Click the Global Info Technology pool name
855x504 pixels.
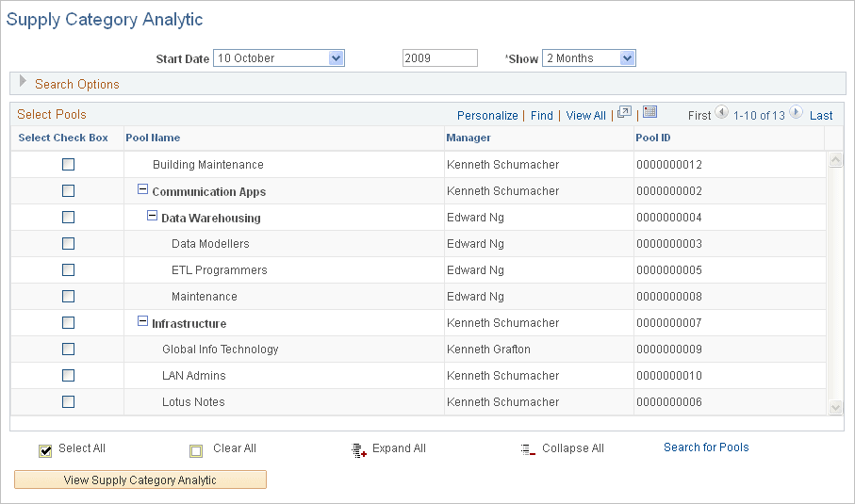221,350
